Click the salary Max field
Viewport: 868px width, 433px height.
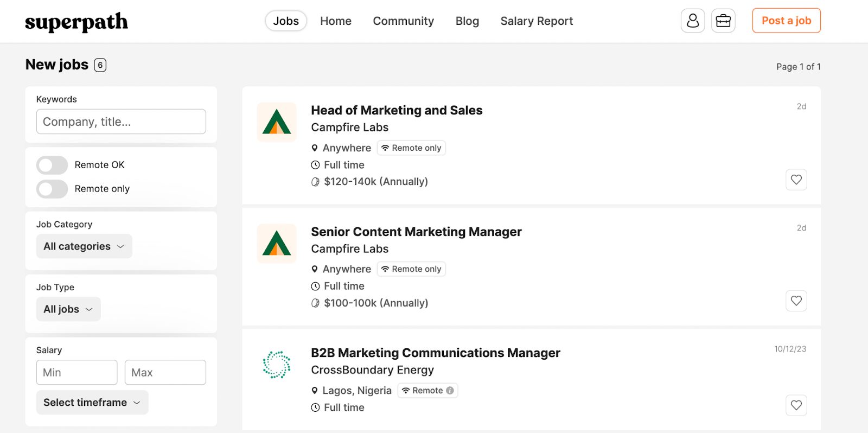(165, 373)
